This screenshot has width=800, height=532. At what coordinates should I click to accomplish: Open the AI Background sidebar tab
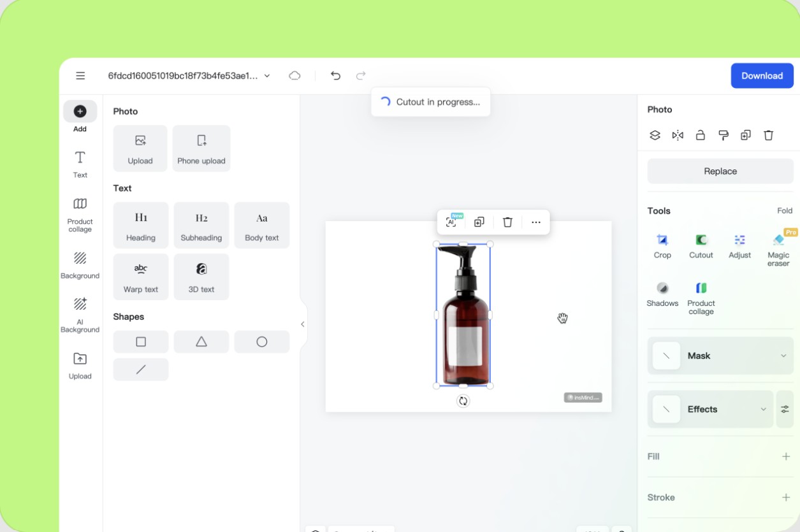[x=80, y=315]
